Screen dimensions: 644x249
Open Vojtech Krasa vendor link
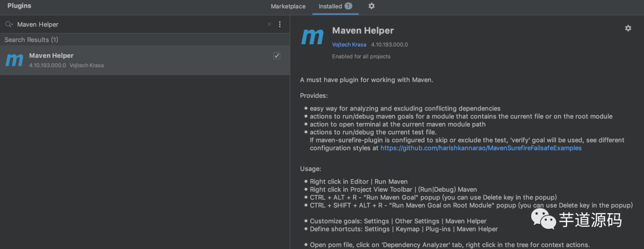(349, 44)
